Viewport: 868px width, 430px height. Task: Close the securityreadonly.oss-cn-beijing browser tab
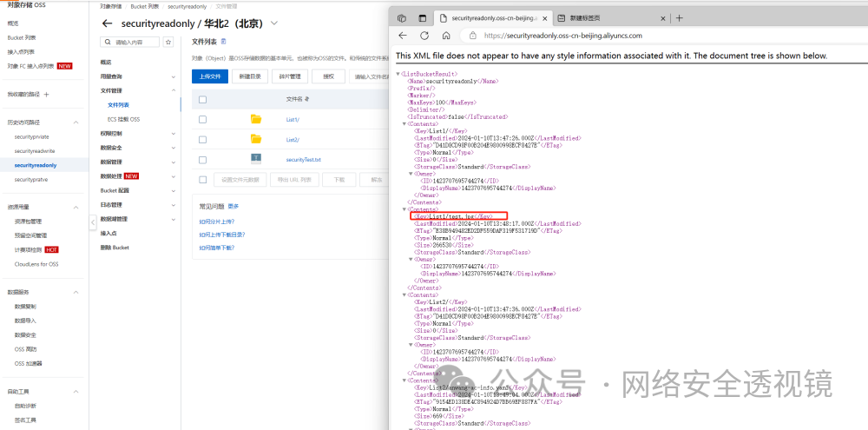(x=545, y=17)
